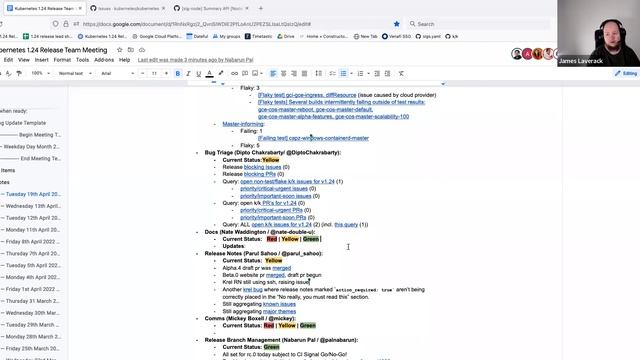640x360 pixels.
Task: Open the Format menu
Action: pyautogui.click(x=62, y=60)
